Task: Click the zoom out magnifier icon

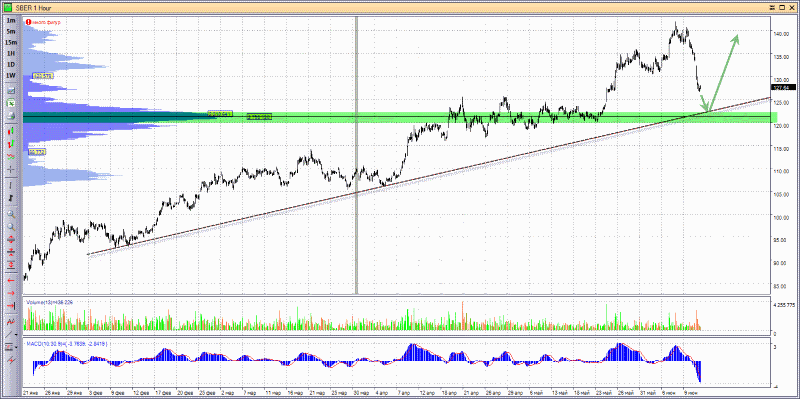Action: pyautogui.click(x=11, y=227)
